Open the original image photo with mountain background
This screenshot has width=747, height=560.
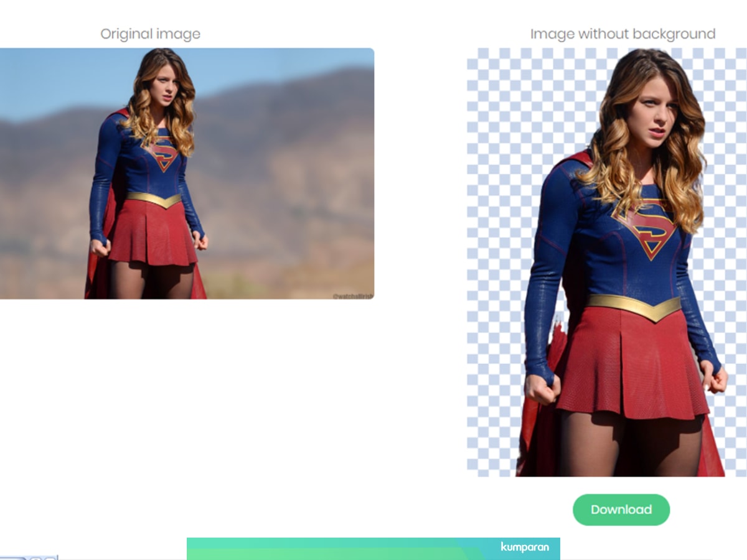pyautogui.click(x=187, y=174)
